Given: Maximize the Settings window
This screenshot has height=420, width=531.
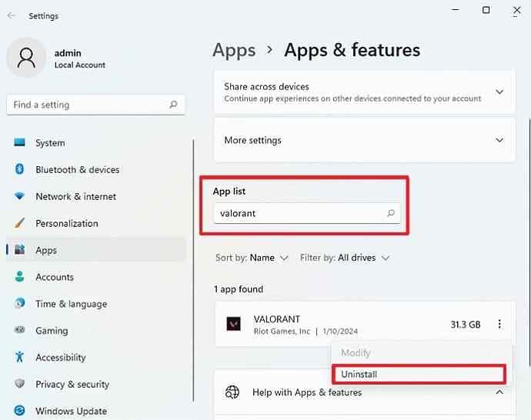Looking at the screenshot, I should coord(486,10).
